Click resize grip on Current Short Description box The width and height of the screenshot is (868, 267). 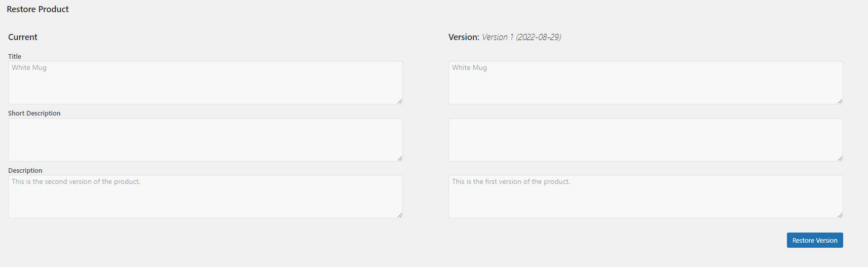tap(400, 159)
